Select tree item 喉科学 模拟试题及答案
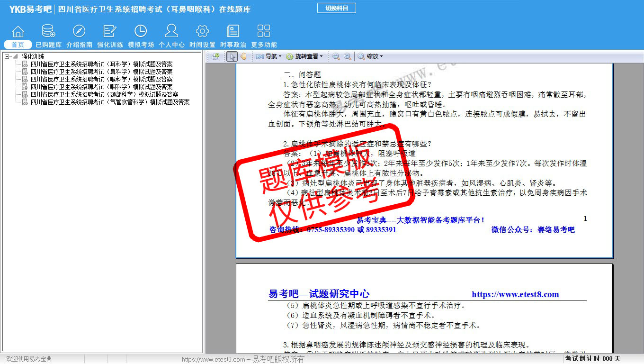 pyautogui.click(x=101, y=79)
